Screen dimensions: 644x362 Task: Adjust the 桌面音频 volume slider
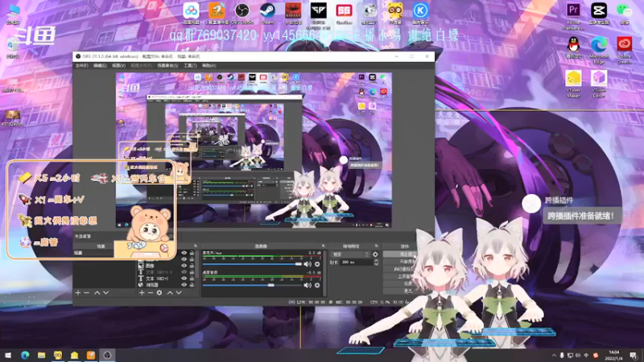[x=252, y=285]
